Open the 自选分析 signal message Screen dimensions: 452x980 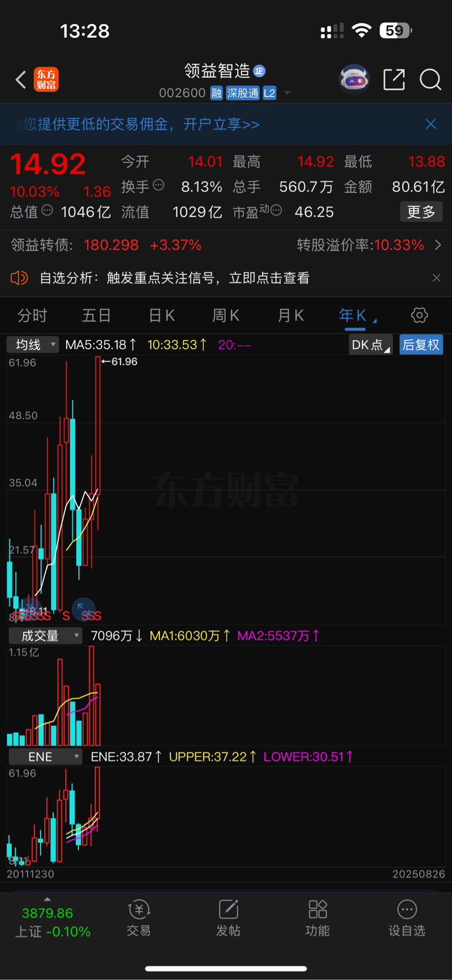[x=174, y=278]
